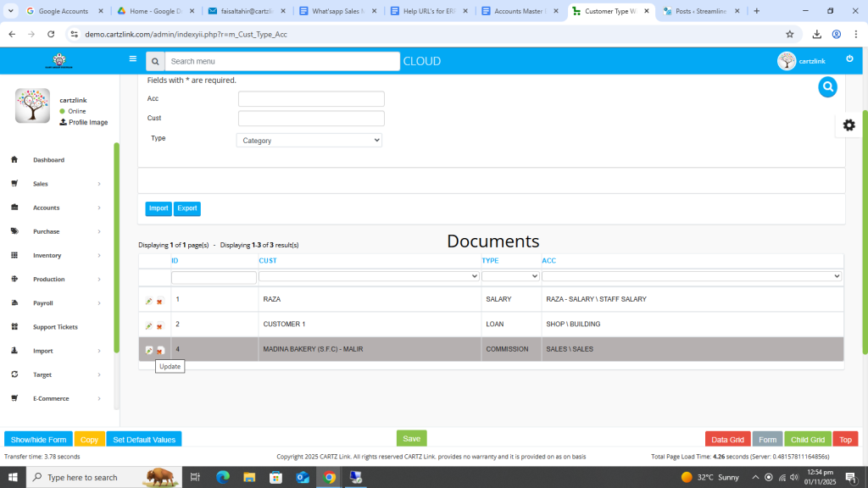This screenshot has height=488, width=868.
Task: Click the hamburger menu toggle icon
Action: click(132, 59)
